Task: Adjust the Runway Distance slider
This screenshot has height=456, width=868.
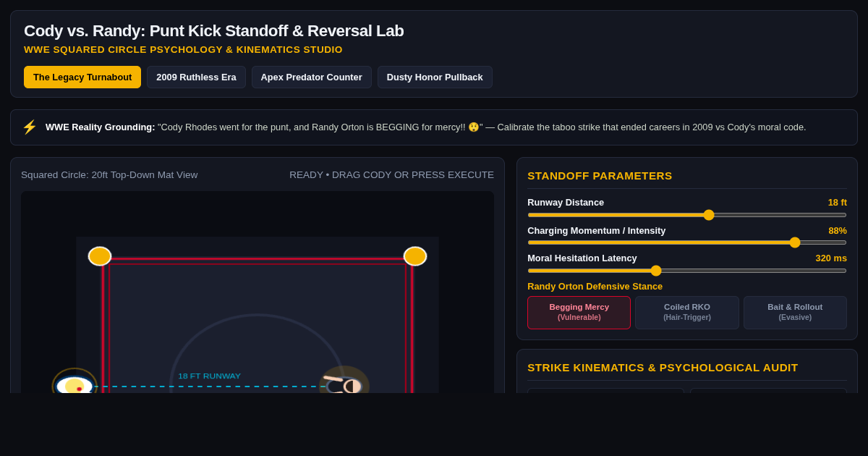Action: (x=687, y=215)
